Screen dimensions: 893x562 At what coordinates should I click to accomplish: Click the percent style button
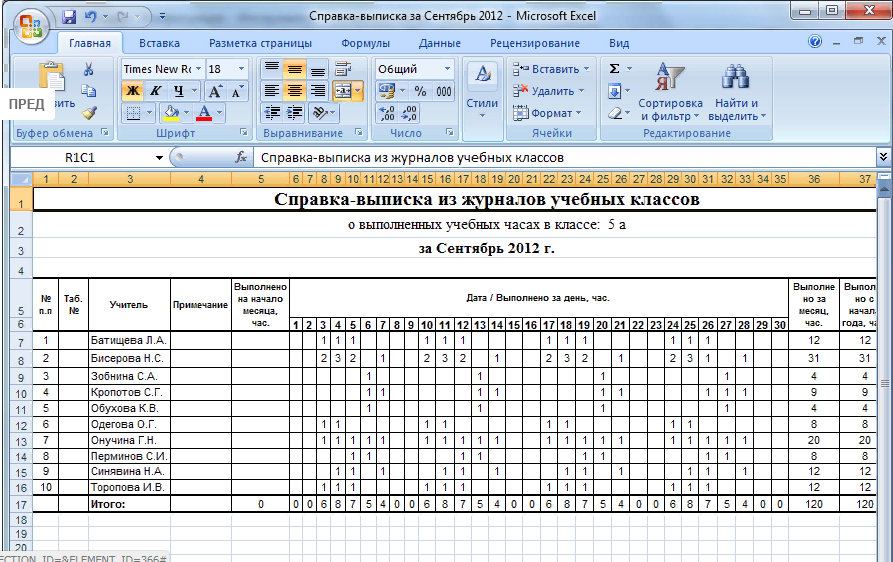click(420, 91)
